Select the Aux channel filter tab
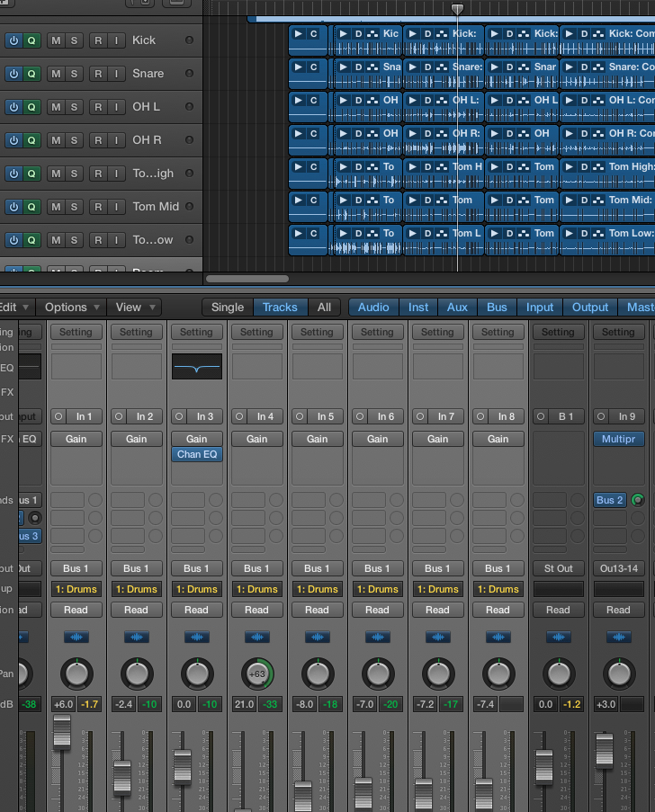 click(x=457, y=308)
